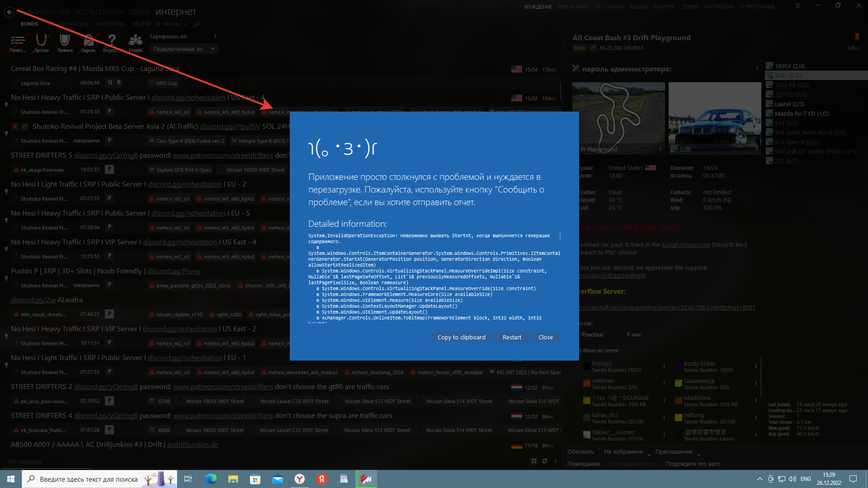Open the discord.gg/yQeYngB link on STREET DRIFTERS 2
This screenshot has height=488, width=868.
coord(106,387)
